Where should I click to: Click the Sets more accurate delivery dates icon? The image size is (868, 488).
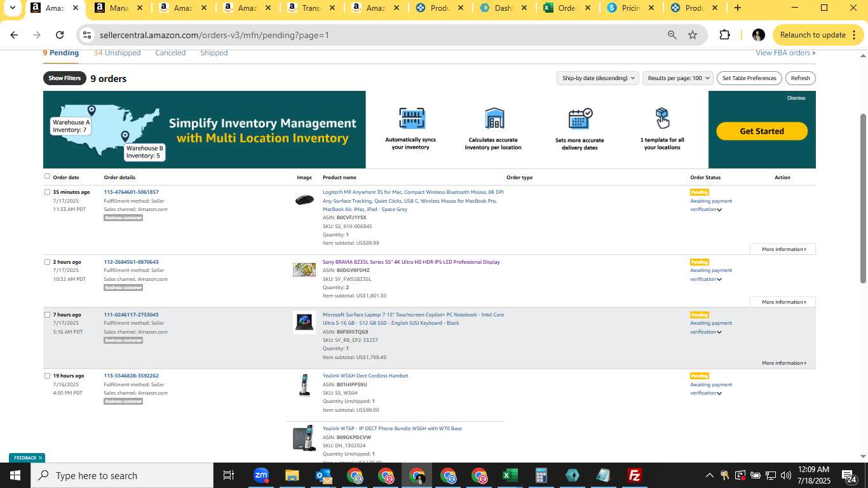point(580,118)
